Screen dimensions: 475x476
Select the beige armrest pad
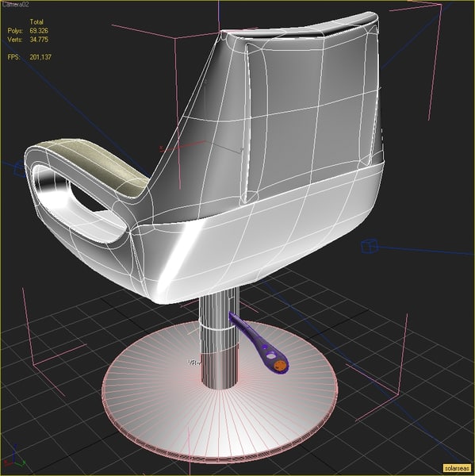98,164
